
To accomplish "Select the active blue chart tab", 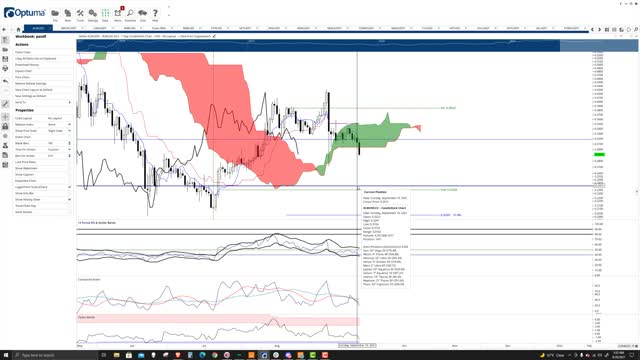I will [x=38, y=28].
